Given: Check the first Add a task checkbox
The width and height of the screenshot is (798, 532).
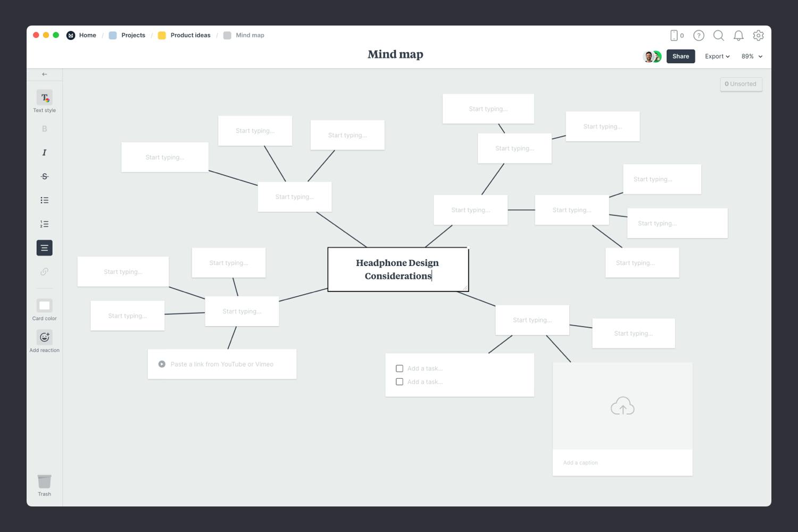Looking at the screenshot, I should (x=400, y=368).
